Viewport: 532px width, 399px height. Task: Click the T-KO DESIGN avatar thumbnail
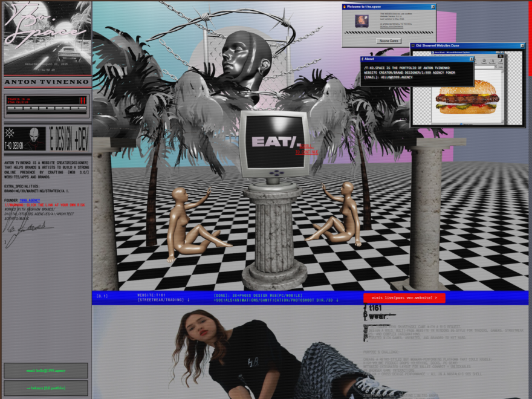(x=25, y=139)
